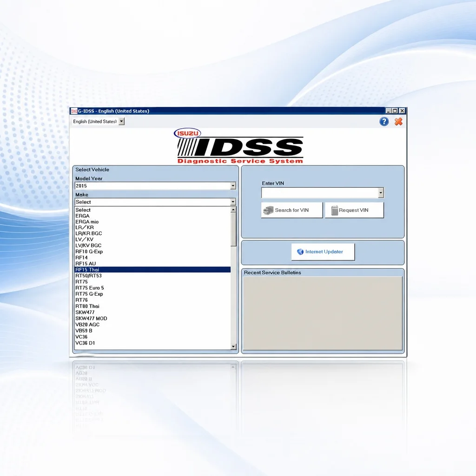Collapse the Make dropdown arrow
The width and height of the screenshot is (476, 476).
point(233,202)
